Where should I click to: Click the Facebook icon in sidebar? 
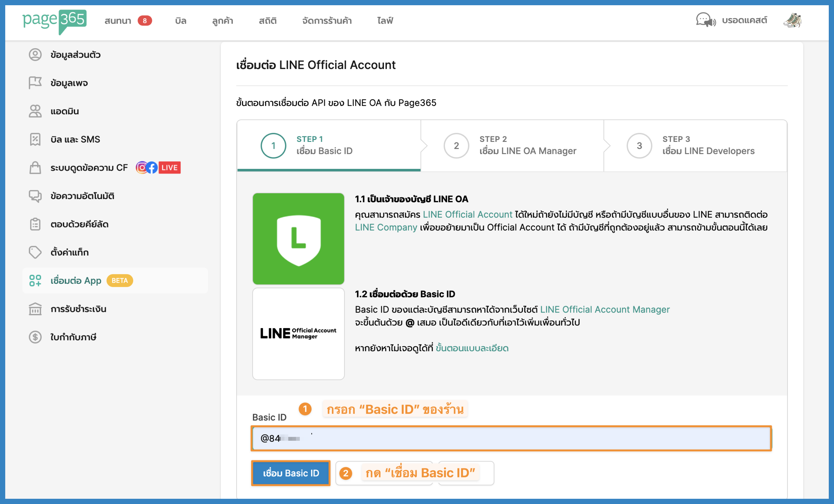152,167
